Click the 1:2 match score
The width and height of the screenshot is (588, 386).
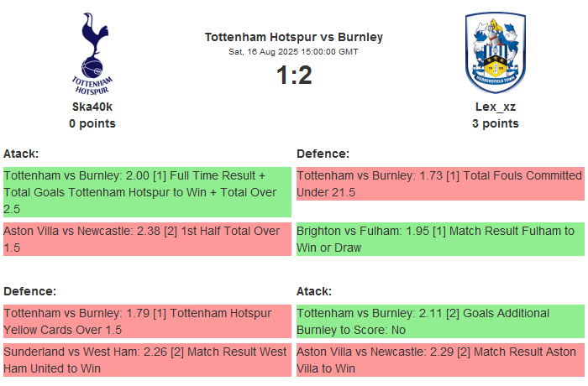point(293,76)
